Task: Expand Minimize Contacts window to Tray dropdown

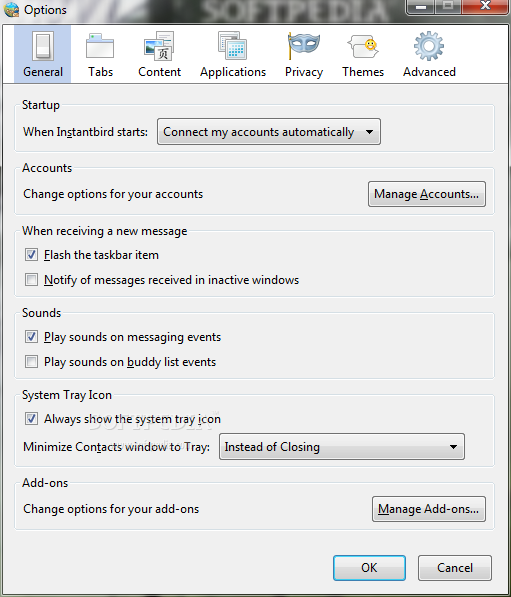Action: point(342,447)
